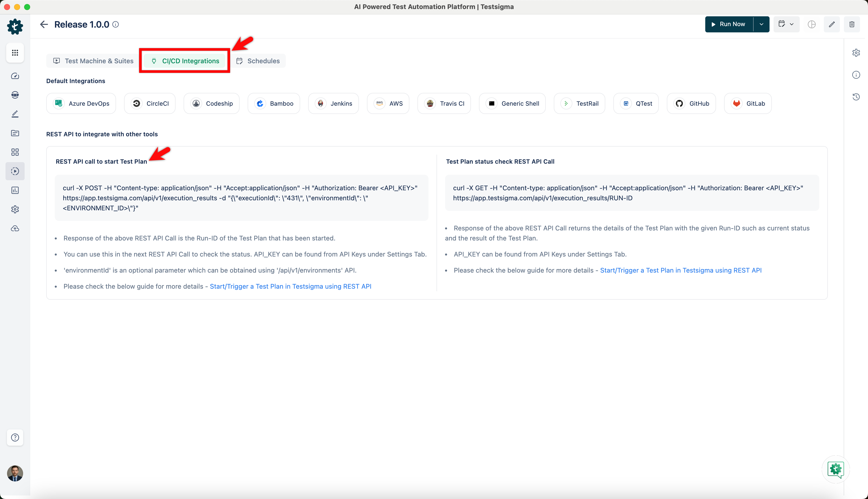
Task: Select the GitHub integration
Action: pos(691,103)
